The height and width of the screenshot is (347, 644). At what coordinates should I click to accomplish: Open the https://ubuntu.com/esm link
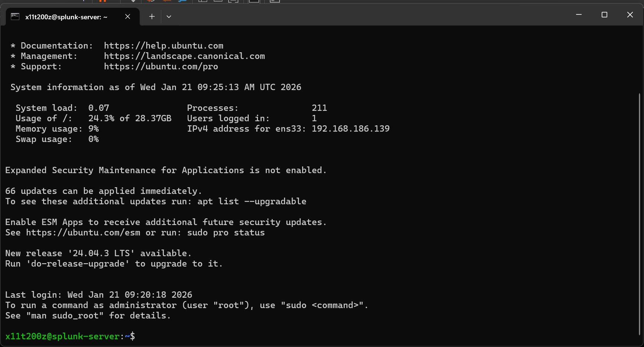click(x=83, y=232)
